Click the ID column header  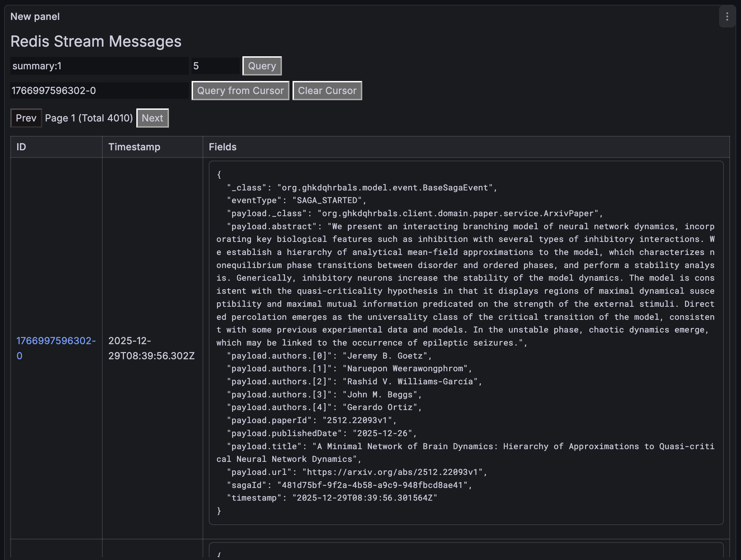coord(21,147)
